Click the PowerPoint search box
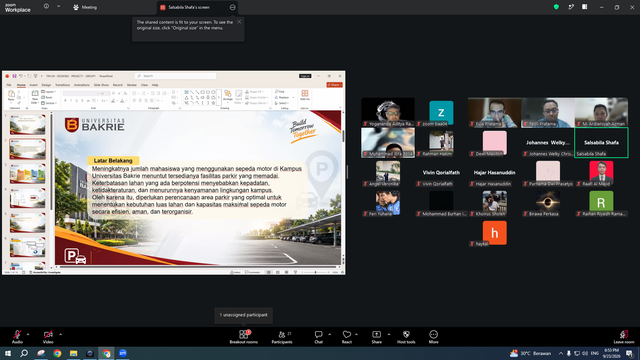This screenshot has height=360, width=640. point(176,76)
